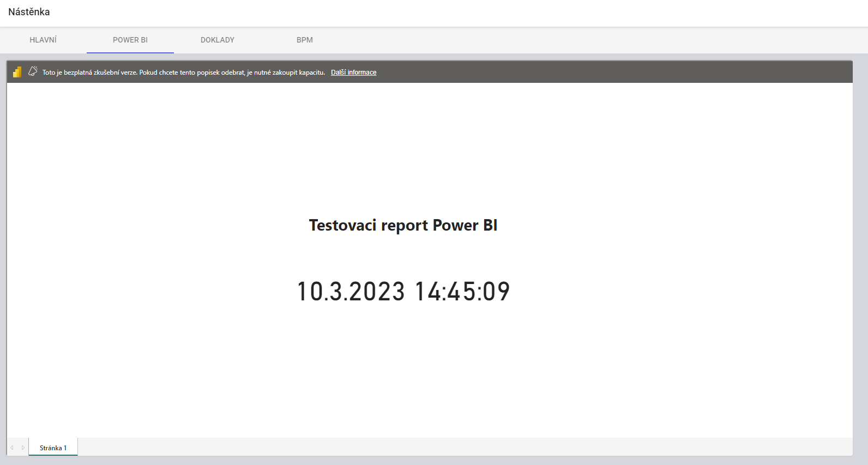Screen dimensions: 868x465
Task: Click the Další informace link
Action: coord(353,73)
